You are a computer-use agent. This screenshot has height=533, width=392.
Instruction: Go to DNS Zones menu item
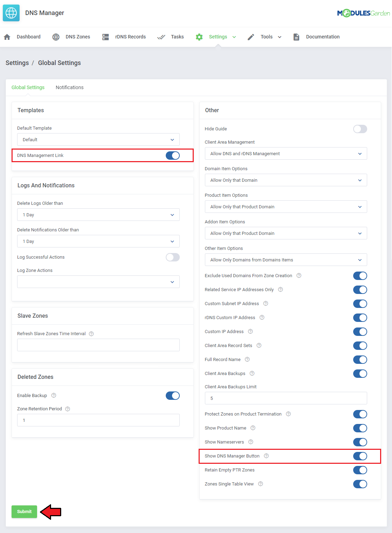pos(78,37)
